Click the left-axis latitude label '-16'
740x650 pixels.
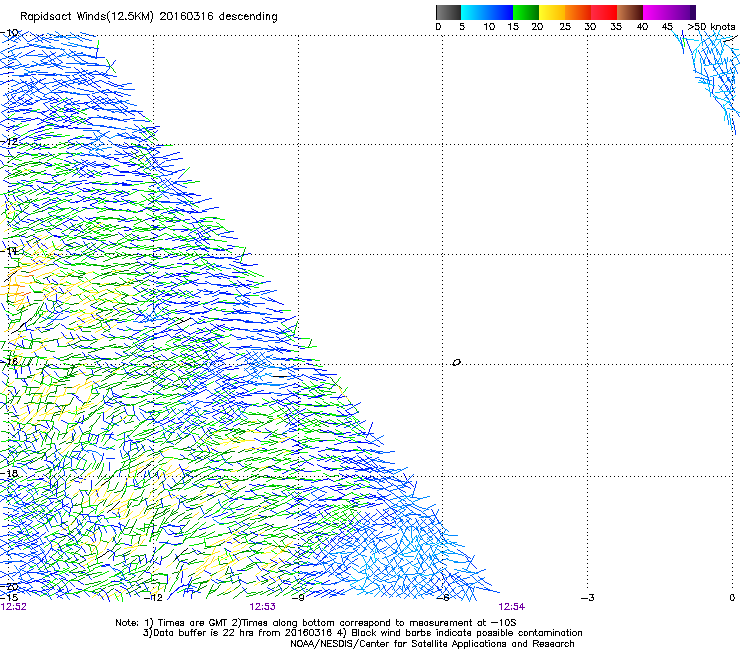pyautogui.click(x=9, y=362)
